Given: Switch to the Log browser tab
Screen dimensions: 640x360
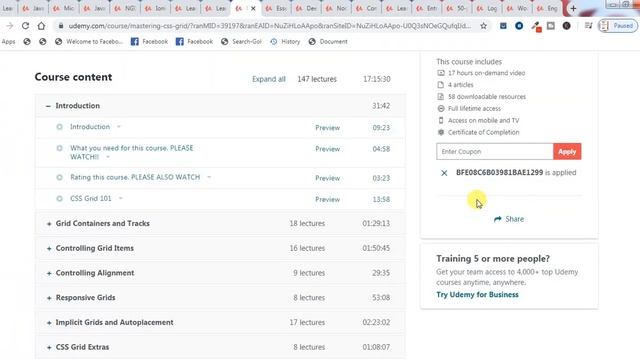Looking at the screenshot, I should pyautogui.click(x=488, y=8).
